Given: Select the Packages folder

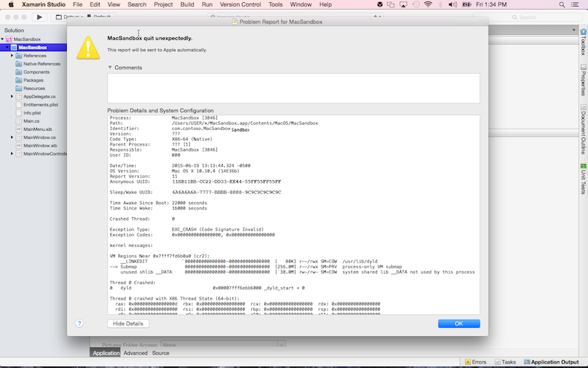Looking at the screenshot, I should [33, 80].
